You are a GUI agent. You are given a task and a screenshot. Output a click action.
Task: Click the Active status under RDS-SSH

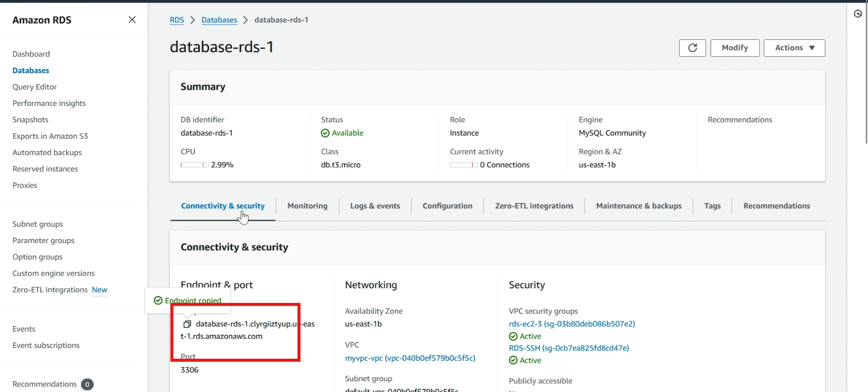(530, 360)
